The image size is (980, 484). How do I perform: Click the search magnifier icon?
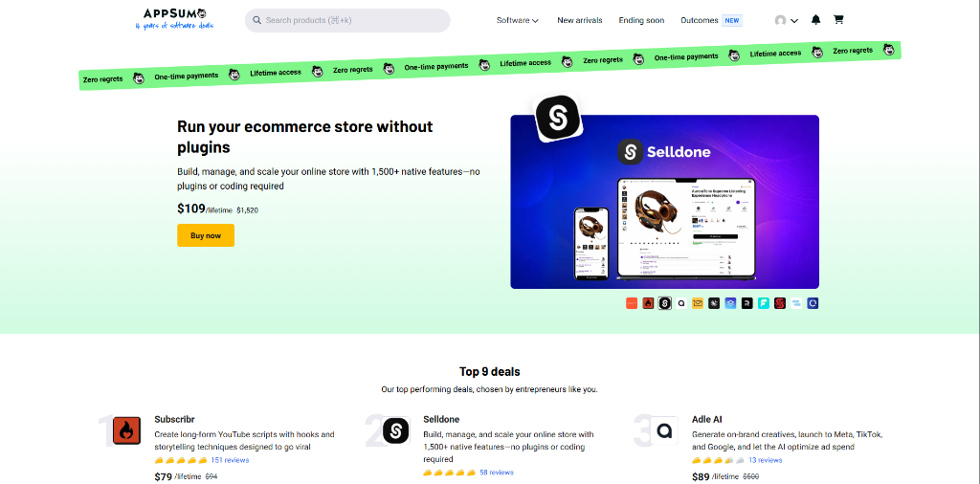pyautogui.click(x=256, y=20)
